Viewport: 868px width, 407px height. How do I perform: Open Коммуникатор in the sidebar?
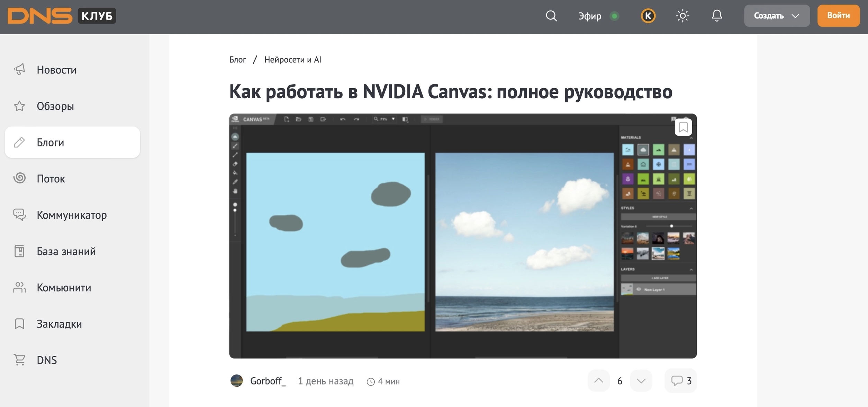(72, 215)
